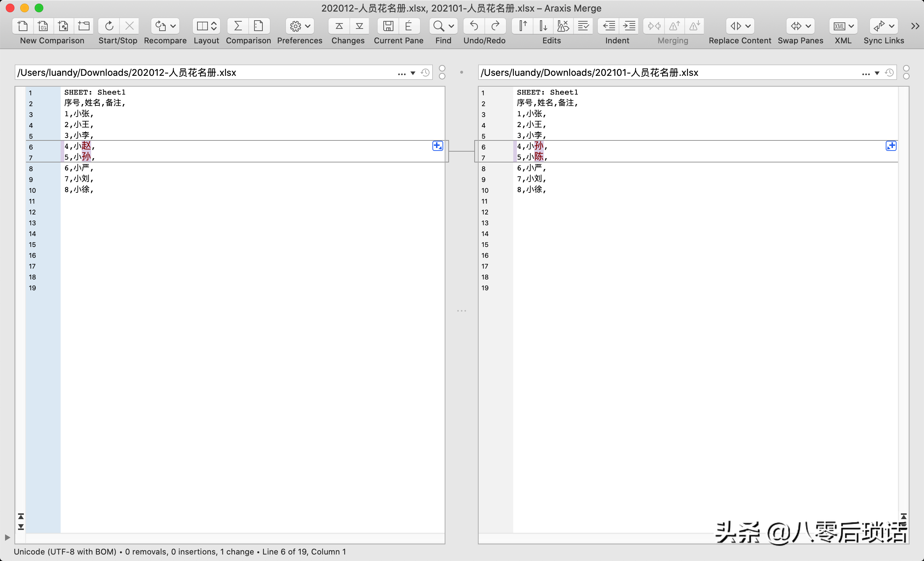The image size is (924, 561).
Task: Click the blue insert marker on line 6 left pane
Action: [x=437, y=145]
